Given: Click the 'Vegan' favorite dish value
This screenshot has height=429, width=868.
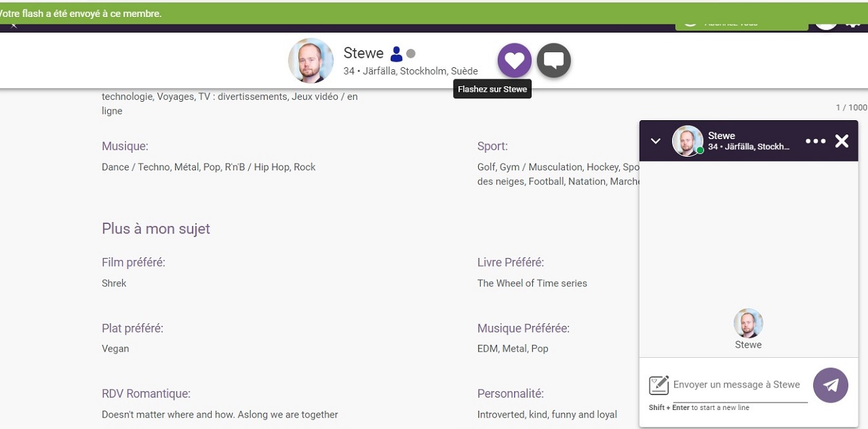Looking at the screenshot, I should coord(115,348).
